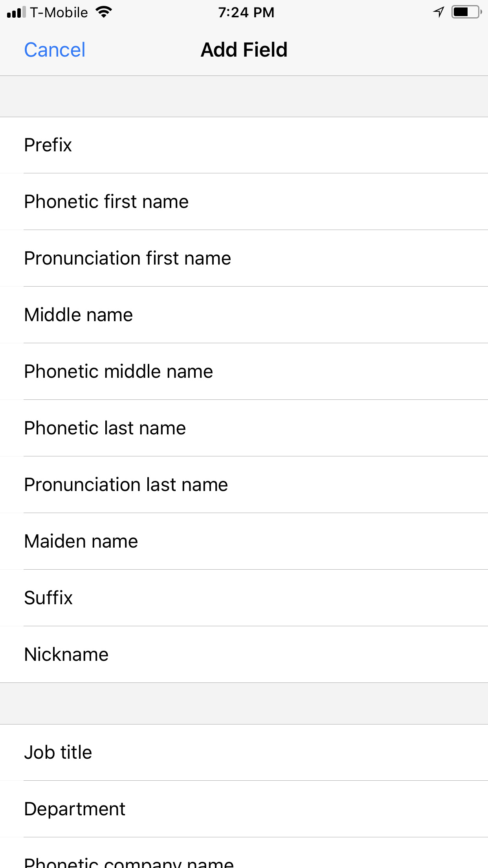Choose the Suffix field
This screenshot has height=868, width=488.
coord(244,598)
